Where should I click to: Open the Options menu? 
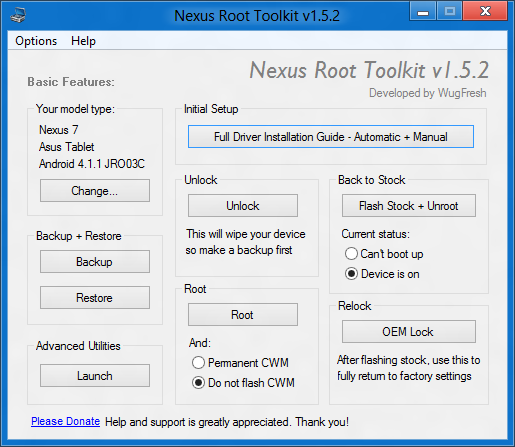pyautogui.click(x=36, y=41)
